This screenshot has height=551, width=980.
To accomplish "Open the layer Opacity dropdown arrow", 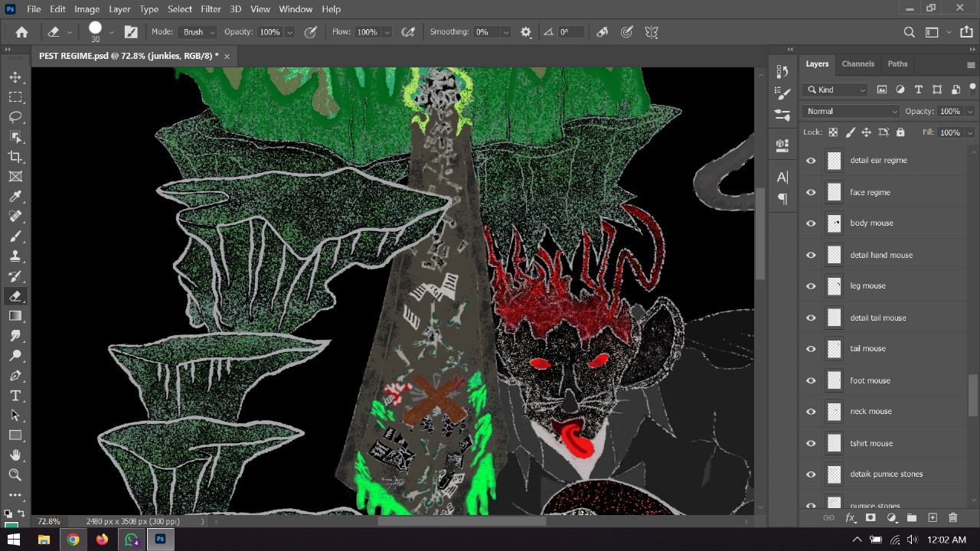I will click(x=970, y=111).
